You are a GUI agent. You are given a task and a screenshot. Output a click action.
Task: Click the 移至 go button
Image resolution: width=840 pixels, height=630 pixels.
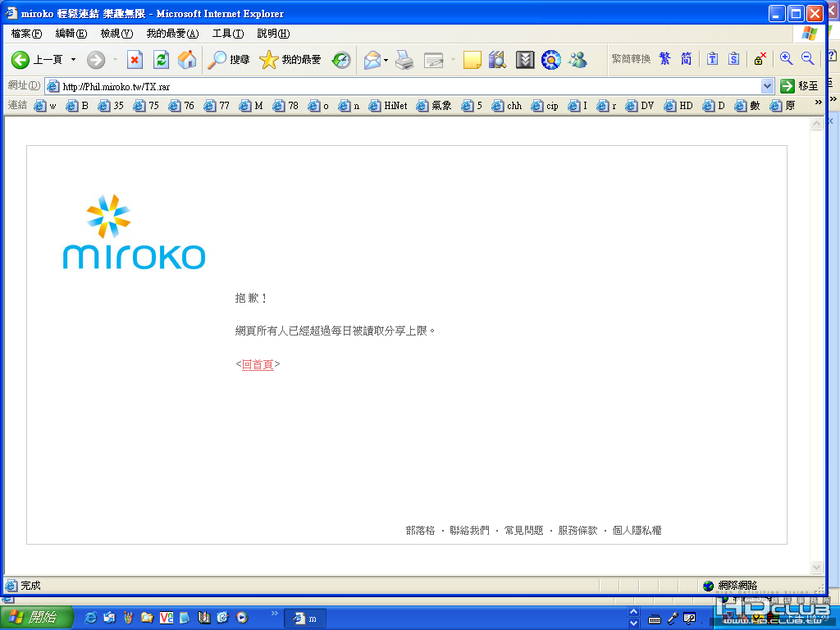coord(799,86)
